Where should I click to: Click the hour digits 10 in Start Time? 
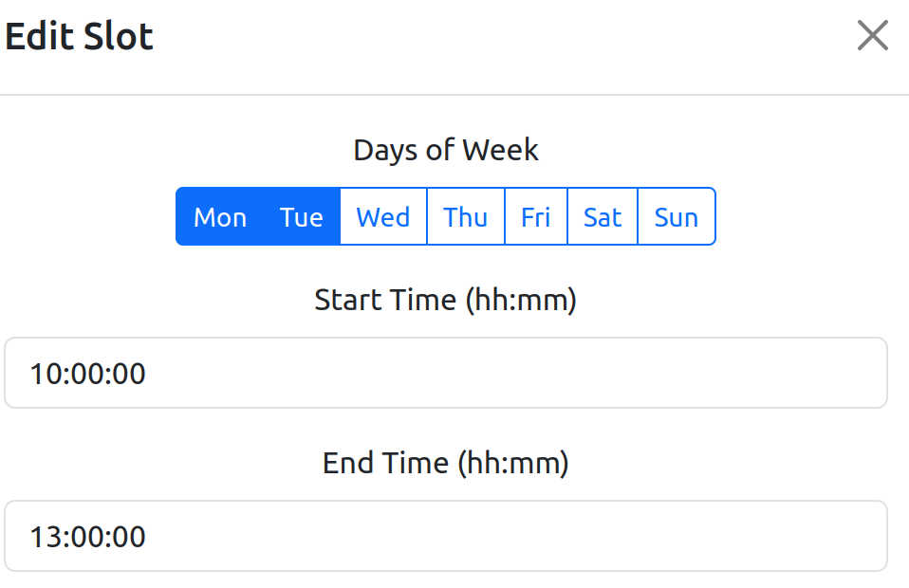tap(46, 374)
